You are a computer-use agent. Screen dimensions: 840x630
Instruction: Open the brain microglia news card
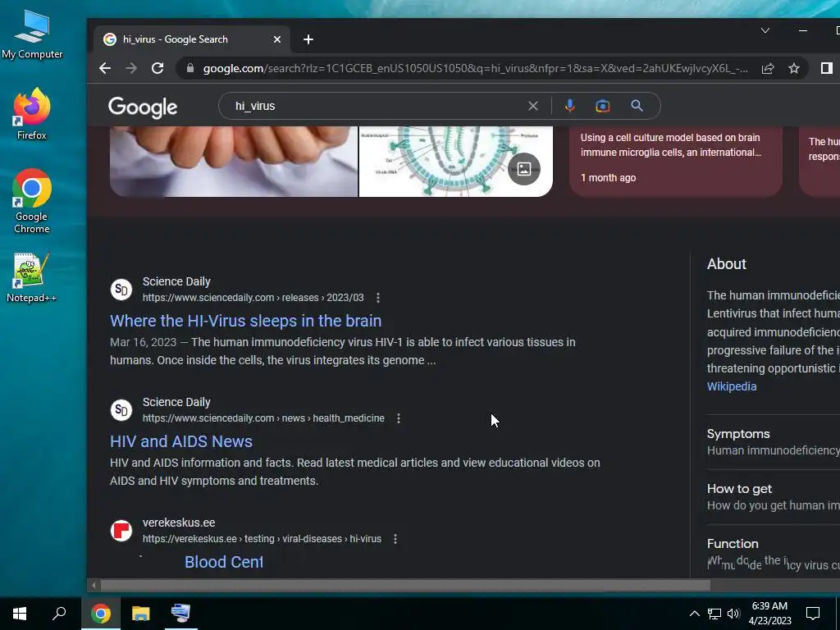pyautogui.click(x=676, y=161)
